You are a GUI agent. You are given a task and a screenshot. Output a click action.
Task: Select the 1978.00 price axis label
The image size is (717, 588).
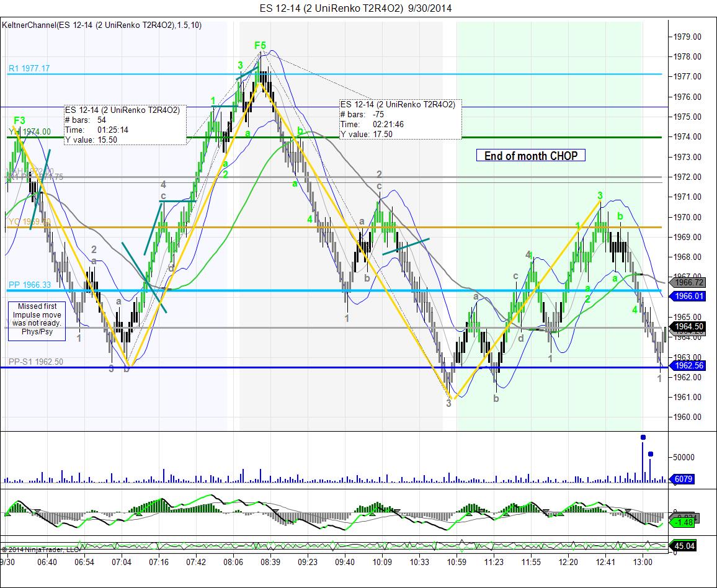[687, 56]
